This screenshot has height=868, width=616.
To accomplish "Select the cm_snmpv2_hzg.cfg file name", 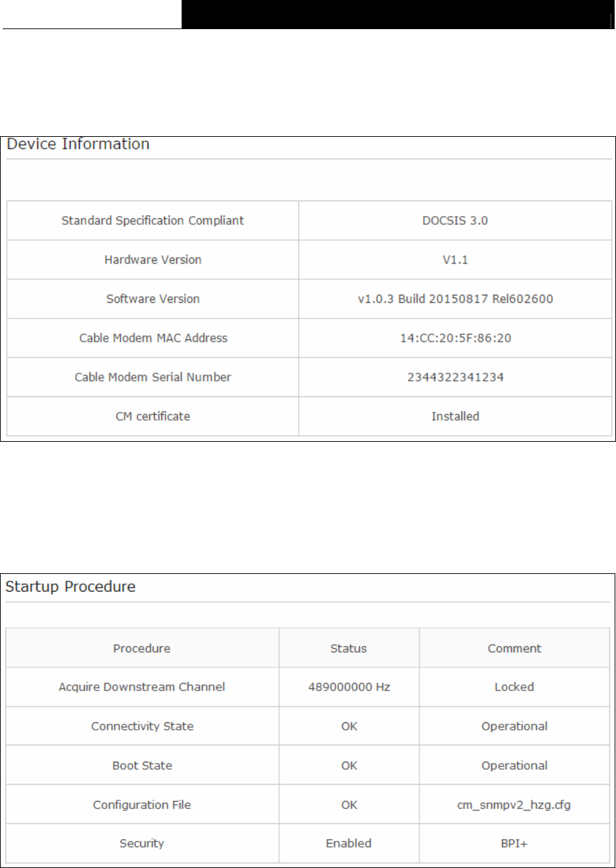I will [514, 805].
